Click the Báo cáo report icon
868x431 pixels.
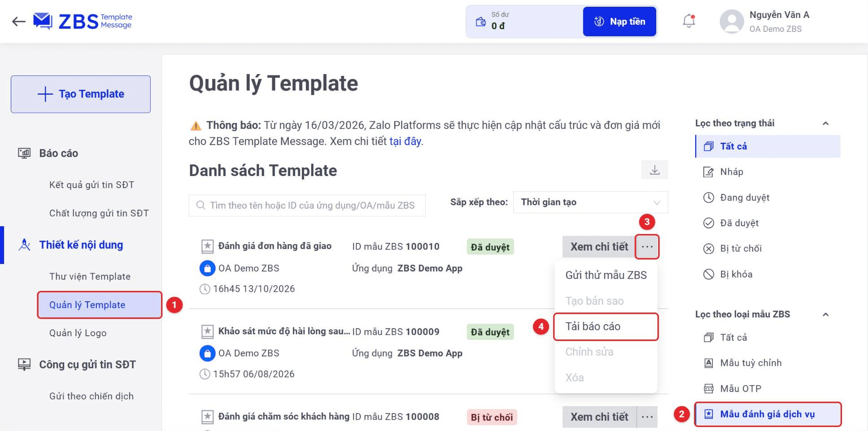[x=24, y=154]
